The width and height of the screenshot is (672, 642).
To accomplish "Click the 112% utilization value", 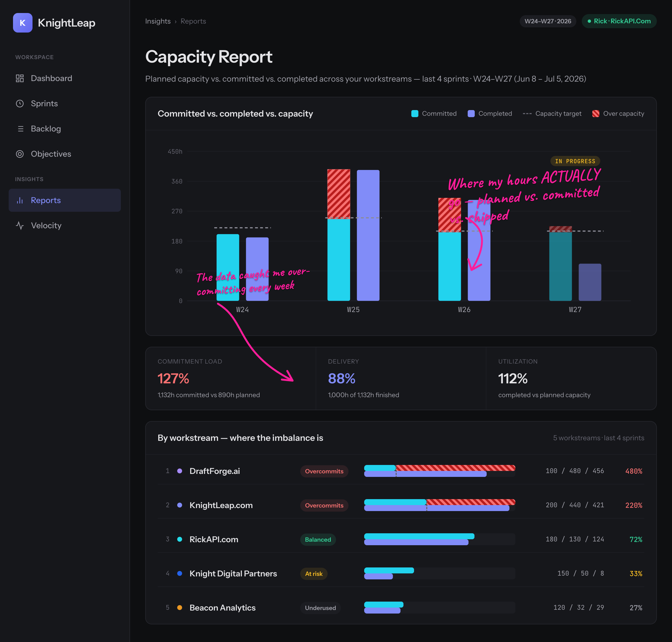I will pyautogui.click(x=513, y=378).
